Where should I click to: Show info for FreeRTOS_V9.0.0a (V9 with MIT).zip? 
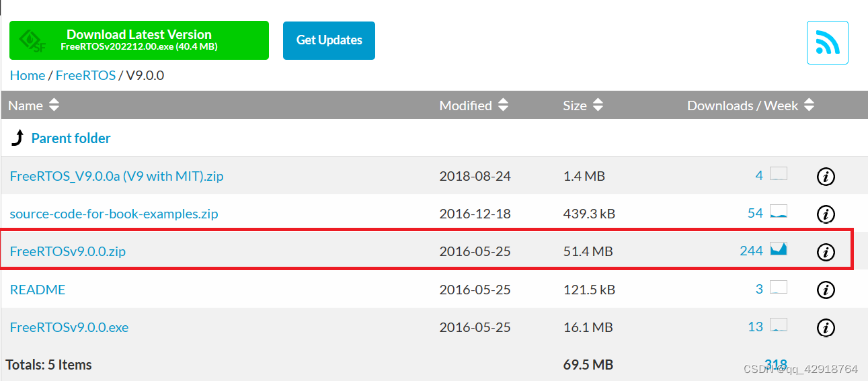tap(826, 177)
